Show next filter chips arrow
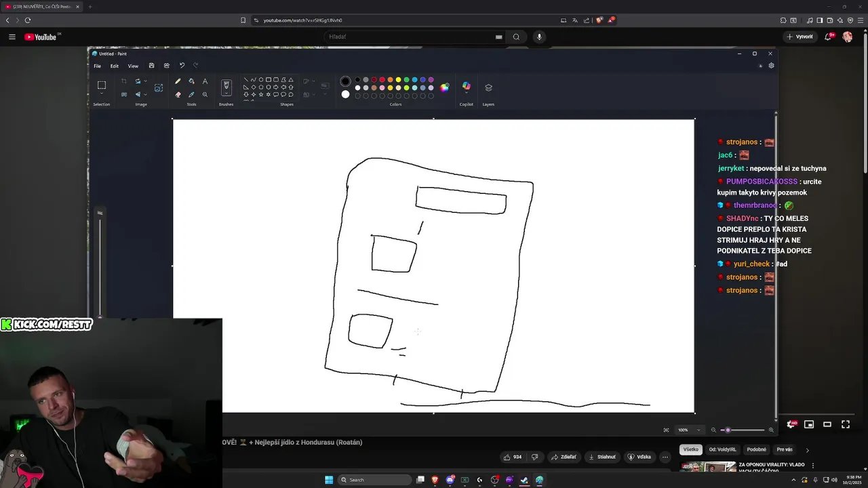The image size is (868, 488). pos(807,449)
